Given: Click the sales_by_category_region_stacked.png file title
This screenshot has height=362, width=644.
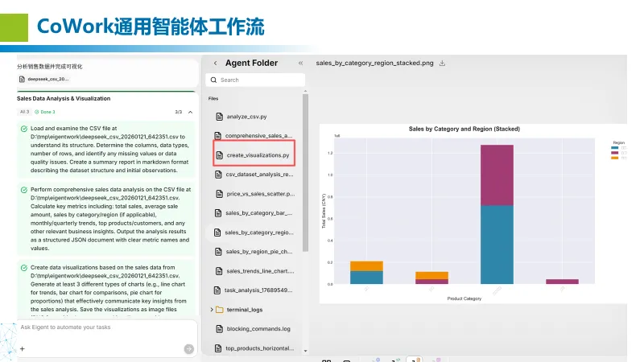Looking at the screenshot, I should (374, 64).
